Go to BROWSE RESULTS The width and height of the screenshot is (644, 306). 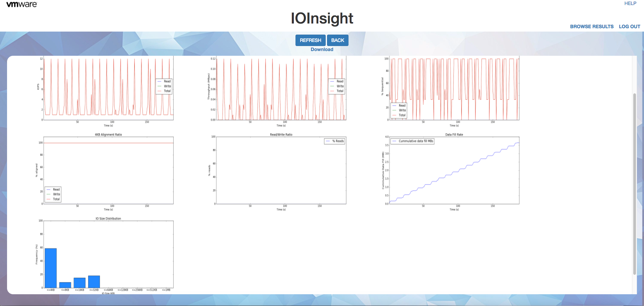point(592,27)
